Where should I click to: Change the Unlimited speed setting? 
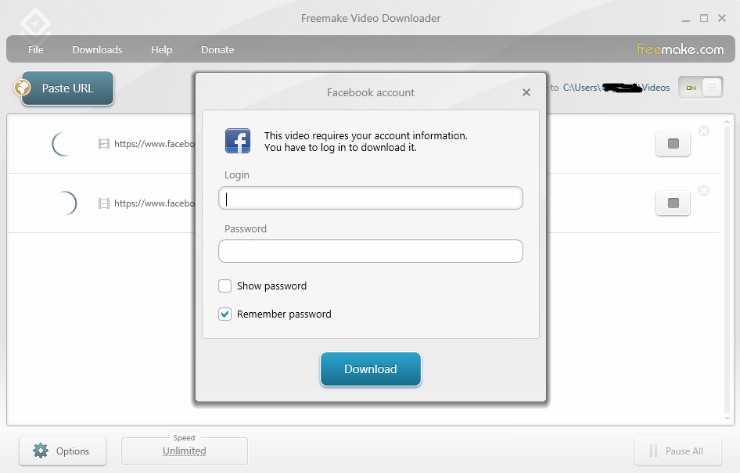click(184, 451)
